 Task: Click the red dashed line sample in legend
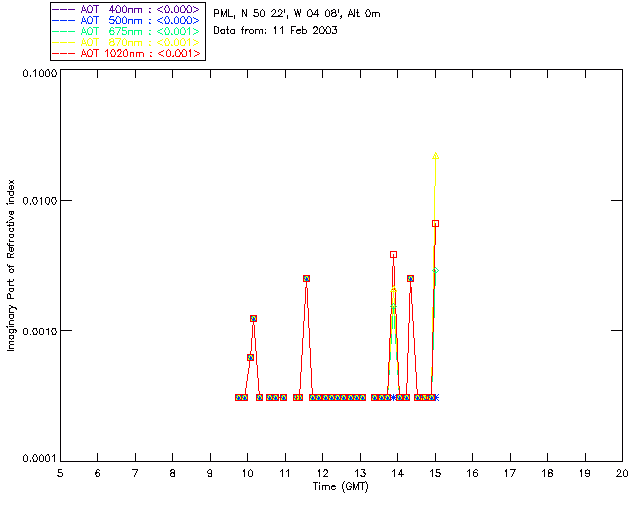[64, 53]
